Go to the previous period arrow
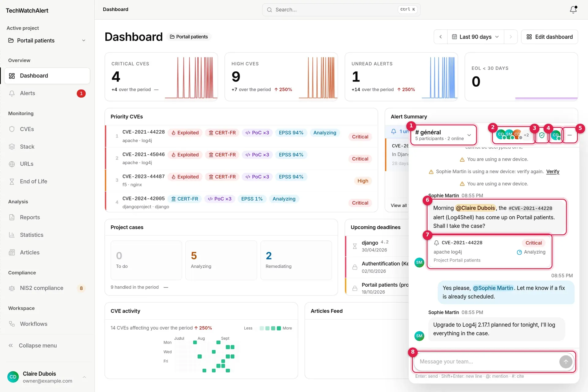 tap(441, 37)
